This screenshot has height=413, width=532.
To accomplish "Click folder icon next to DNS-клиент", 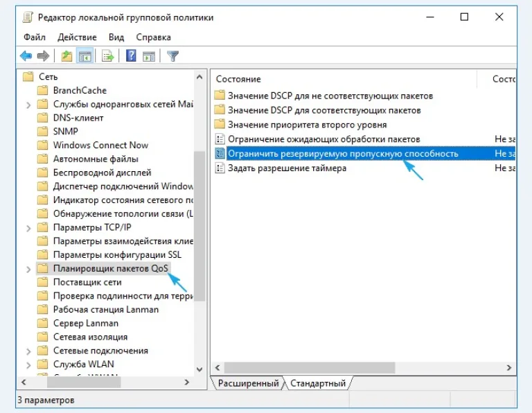I will click(42, 118).
